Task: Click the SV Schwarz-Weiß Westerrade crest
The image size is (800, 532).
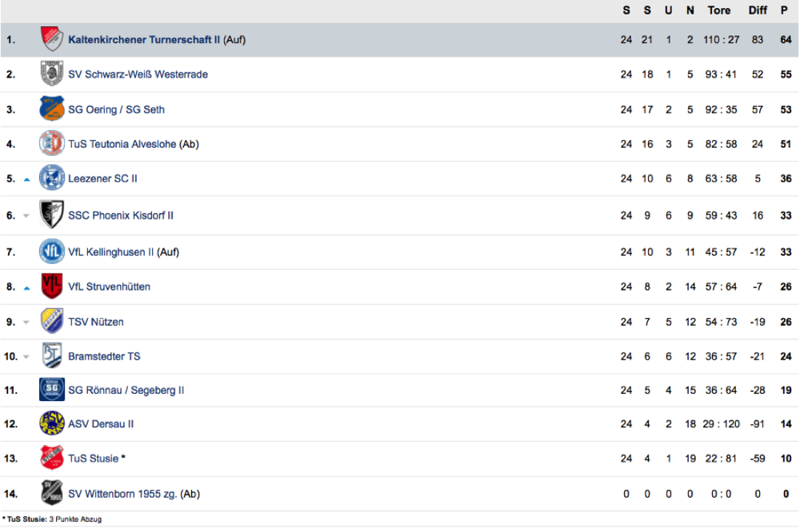Action: point(52,74)
